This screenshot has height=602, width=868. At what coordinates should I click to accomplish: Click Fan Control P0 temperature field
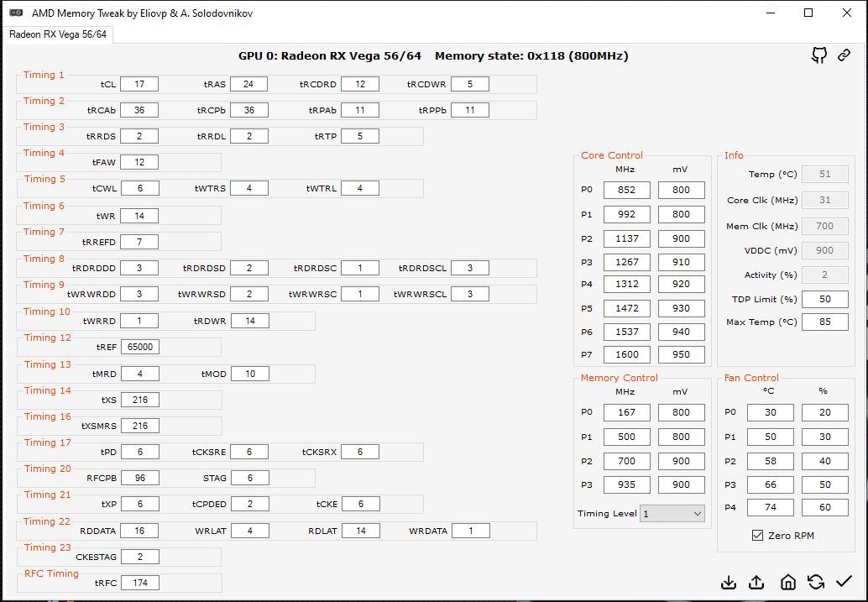[x=771, y=412]
